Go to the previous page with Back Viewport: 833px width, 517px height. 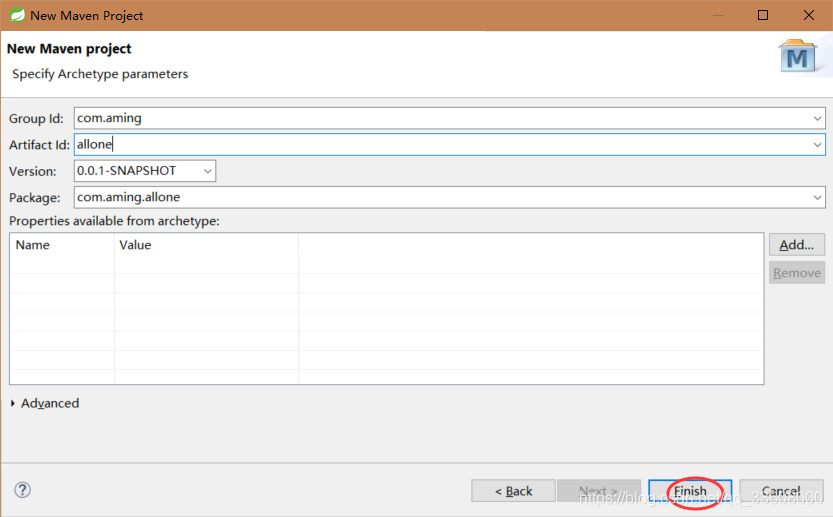(x=513, y=491)
